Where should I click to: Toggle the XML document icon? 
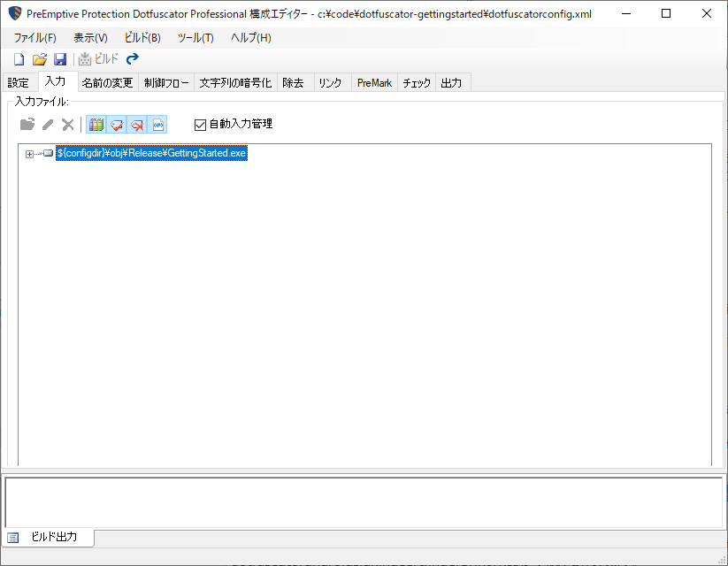[x=157, y=125]
